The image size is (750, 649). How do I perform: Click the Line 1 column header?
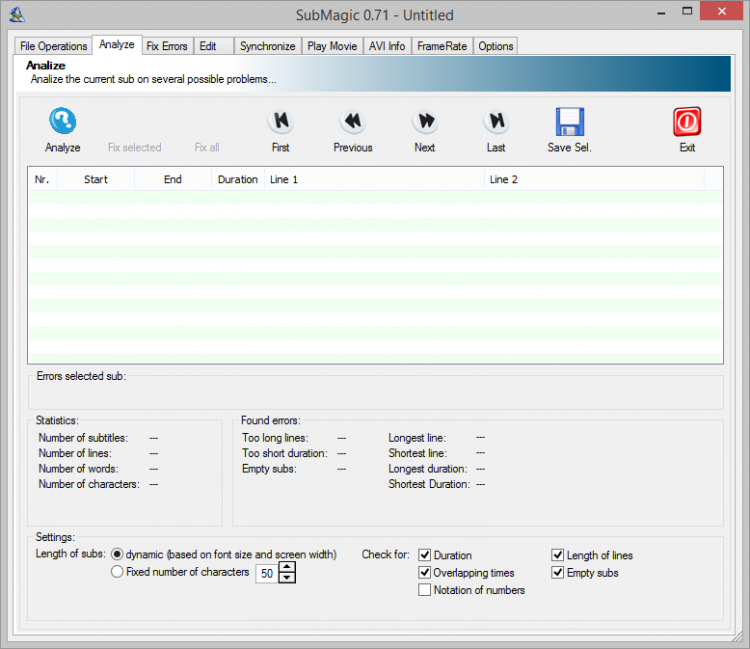pyautogui.click(x=374, y=179)
